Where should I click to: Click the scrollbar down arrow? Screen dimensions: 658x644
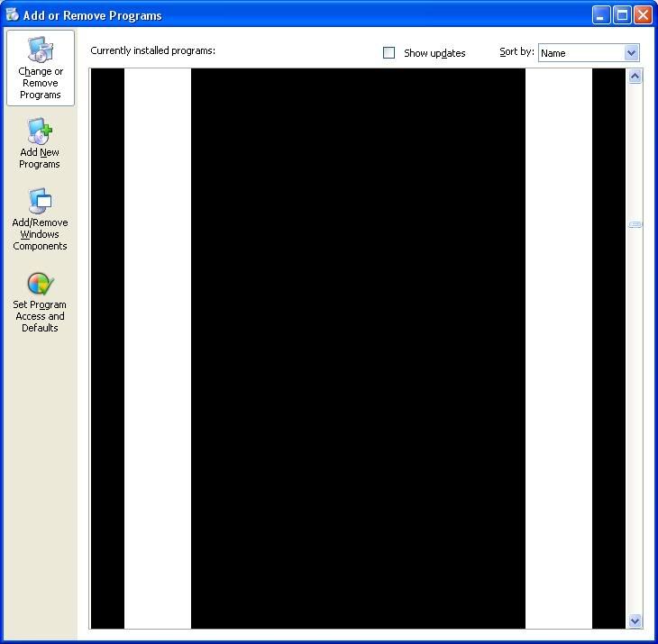[x=635, y=621]
